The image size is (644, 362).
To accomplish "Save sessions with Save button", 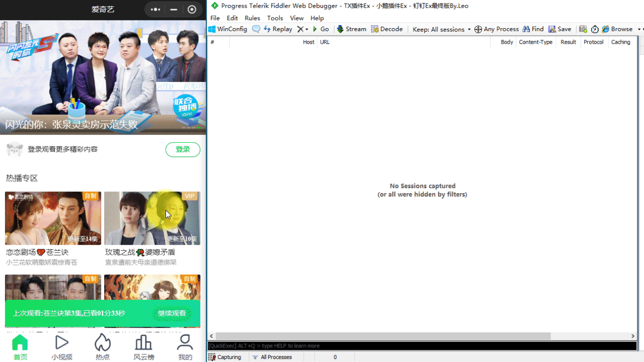I will 559,29.
